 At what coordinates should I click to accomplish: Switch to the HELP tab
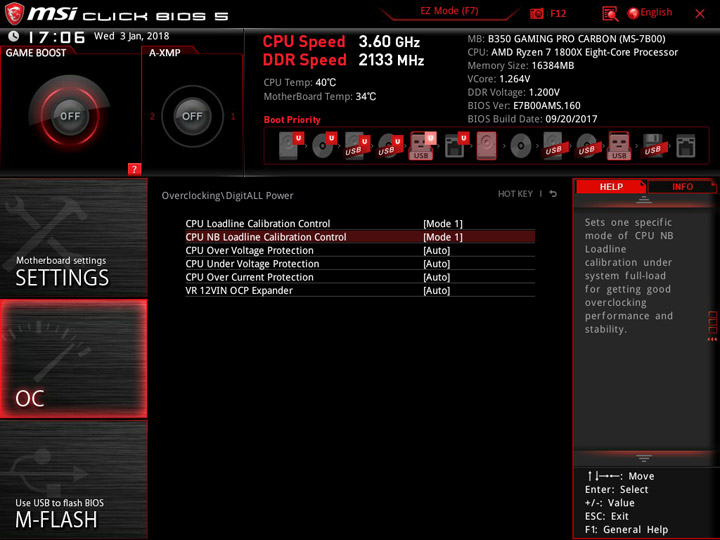point(611,186)
